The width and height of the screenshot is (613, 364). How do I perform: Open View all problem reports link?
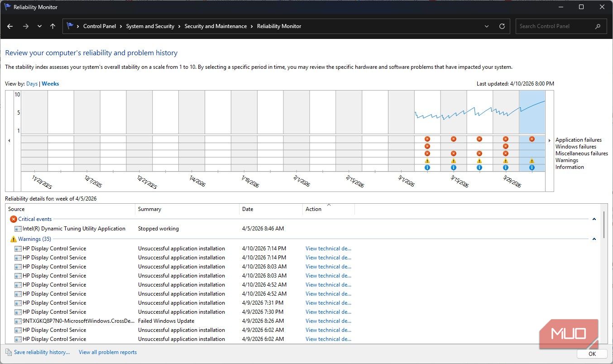coord(108,352)
